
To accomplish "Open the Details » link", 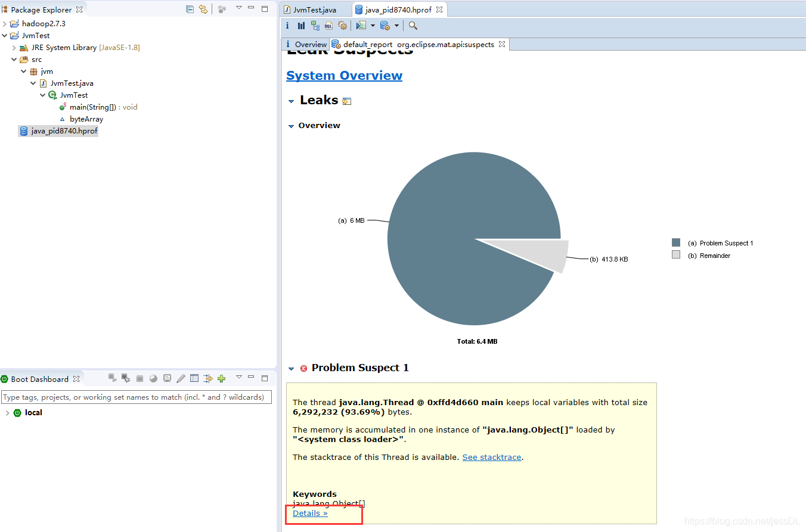I will 310,513.
